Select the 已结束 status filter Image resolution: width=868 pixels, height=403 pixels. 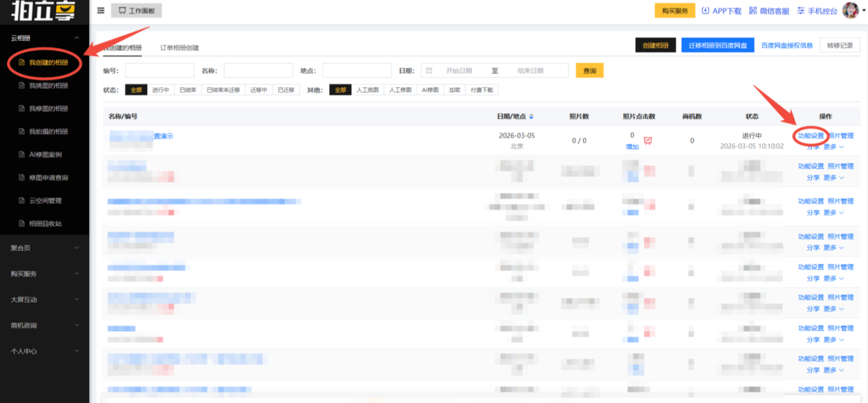[187, 90]
